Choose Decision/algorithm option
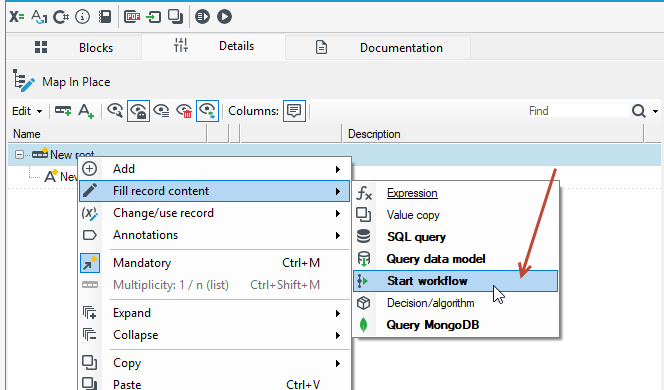 [x=455, y=303]
